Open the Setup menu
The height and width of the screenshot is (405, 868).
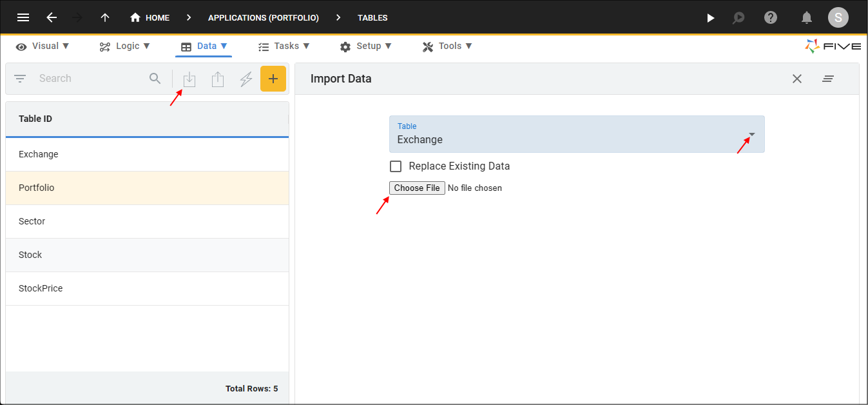tap(366, 46)
